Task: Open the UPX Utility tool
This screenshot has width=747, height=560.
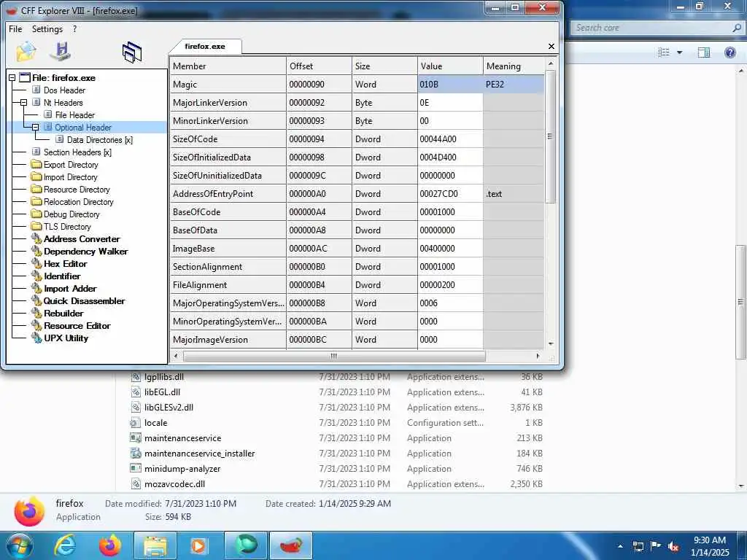Action: coord(66,338)
